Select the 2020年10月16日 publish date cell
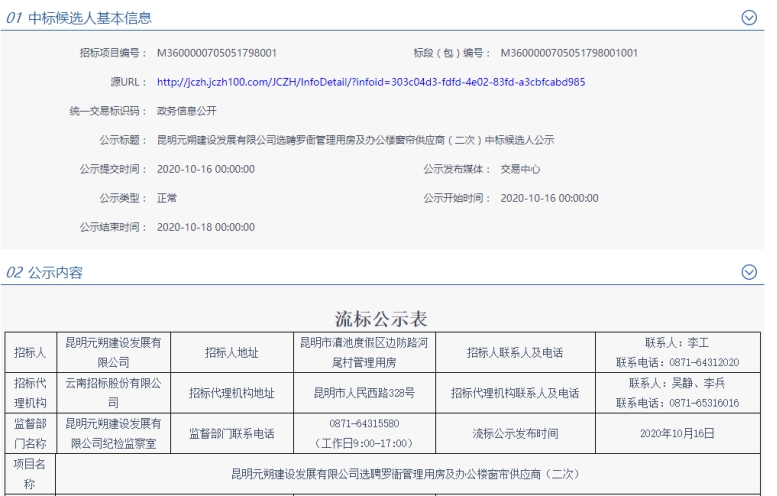The image size is (777, 496). pyautogui.click(x=677, y=433)
